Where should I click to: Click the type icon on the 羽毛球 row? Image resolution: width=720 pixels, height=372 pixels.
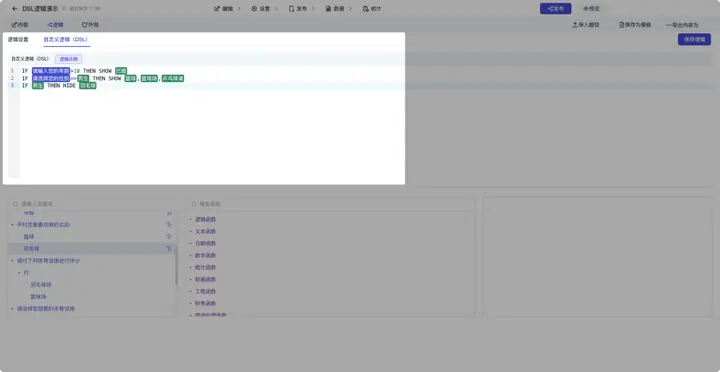tap(169, 249)
